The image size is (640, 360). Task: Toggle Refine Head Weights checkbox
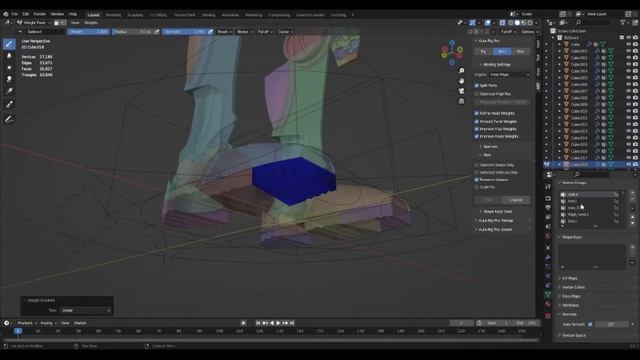pyautogui.click(x=476, y=113)
